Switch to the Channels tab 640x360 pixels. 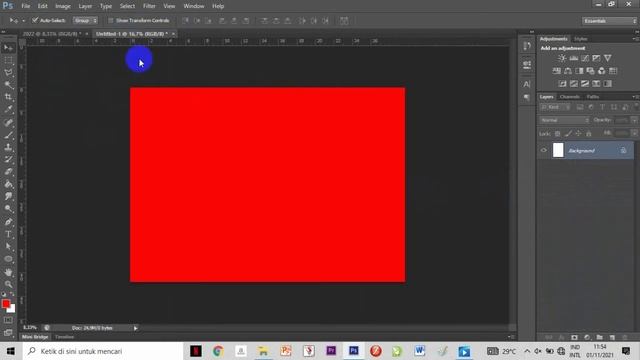(570, 97)
